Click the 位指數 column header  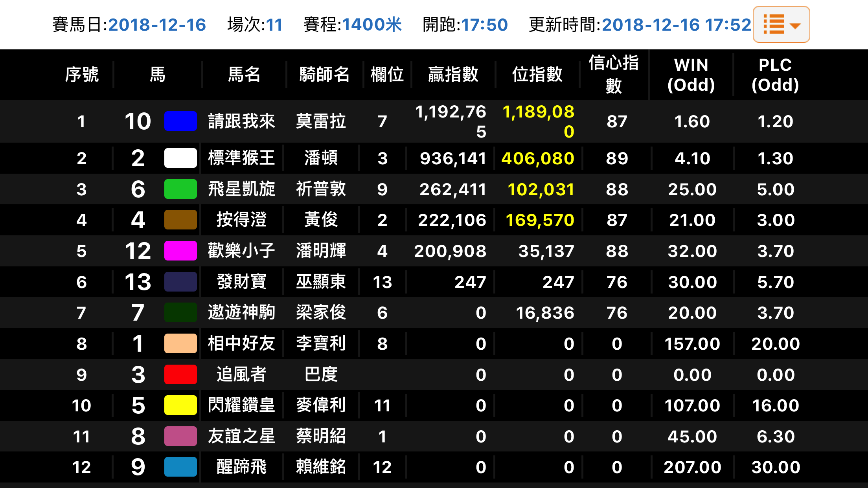537,75
